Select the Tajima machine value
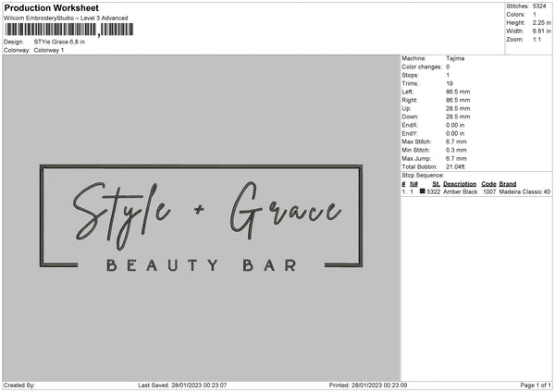 [455, 58]
